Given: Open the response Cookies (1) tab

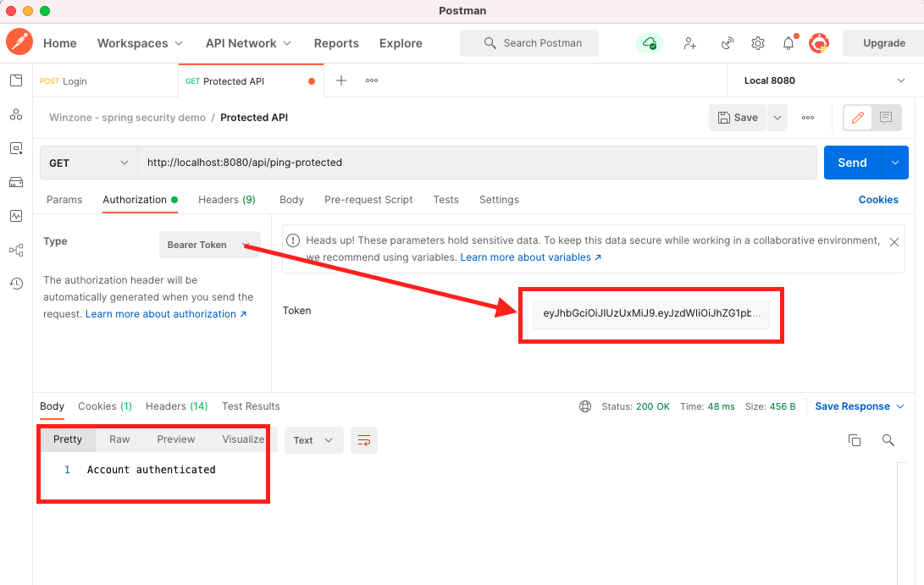Looking at the screenshot, I should click(105, 406).
